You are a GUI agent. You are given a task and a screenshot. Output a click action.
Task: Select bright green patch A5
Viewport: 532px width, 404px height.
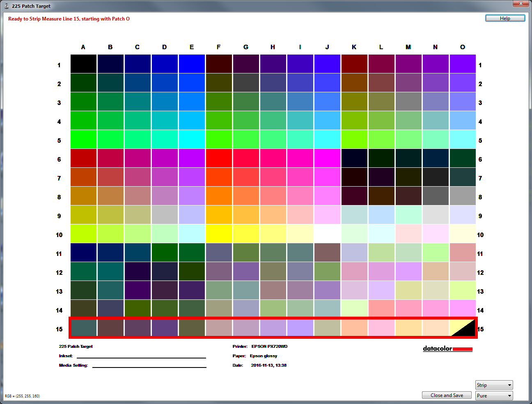coord(83,139)
